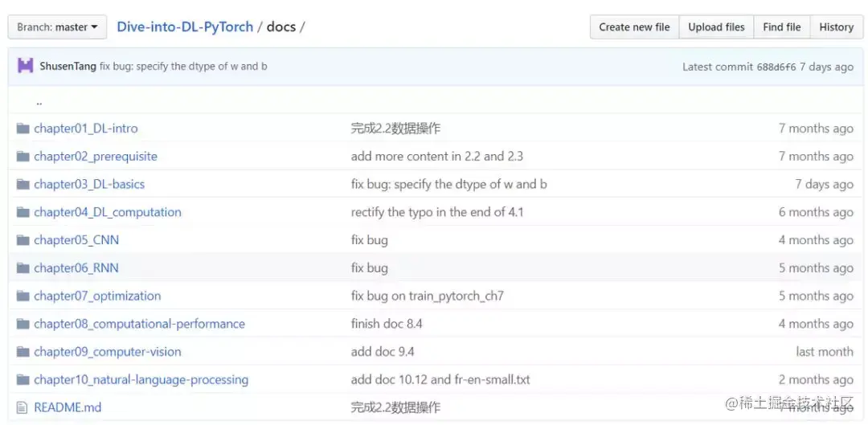Click 'docs' in the breadcrumb path
Viewport: 868px width, 425px height.
tap(281, 27)
